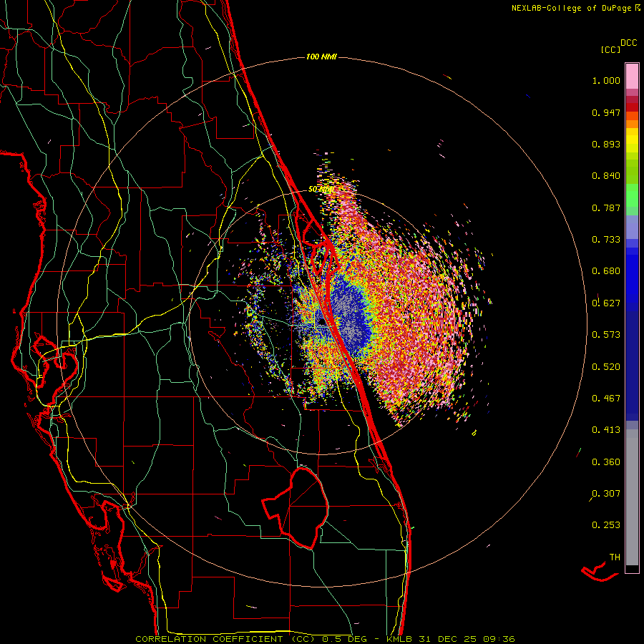Click the "1.000" scale value
The width and height of the screenshot is (644, 644).
[606, 80]
